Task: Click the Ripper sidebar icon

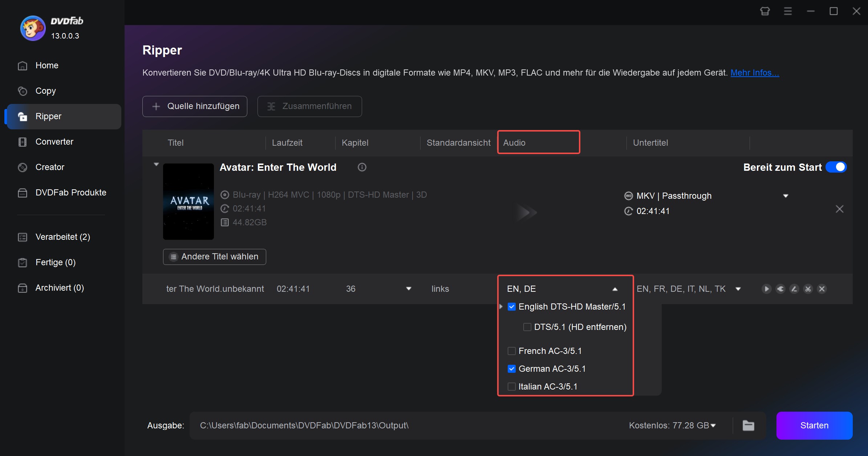Action: click(23, 116)
